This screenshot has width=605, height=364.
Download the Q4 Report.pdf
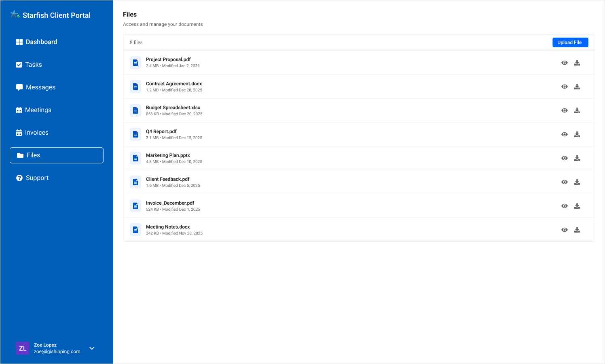(x=577, y=134)
